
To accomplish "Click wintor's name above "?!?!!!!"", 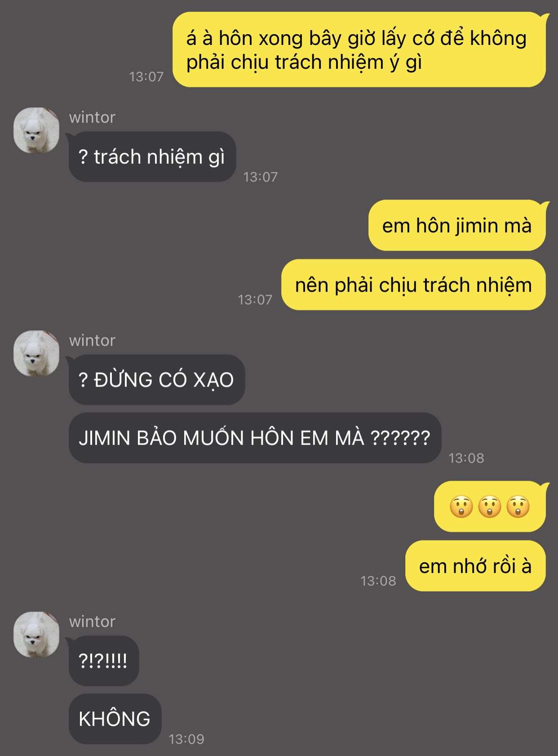I will tap(92, 622).
